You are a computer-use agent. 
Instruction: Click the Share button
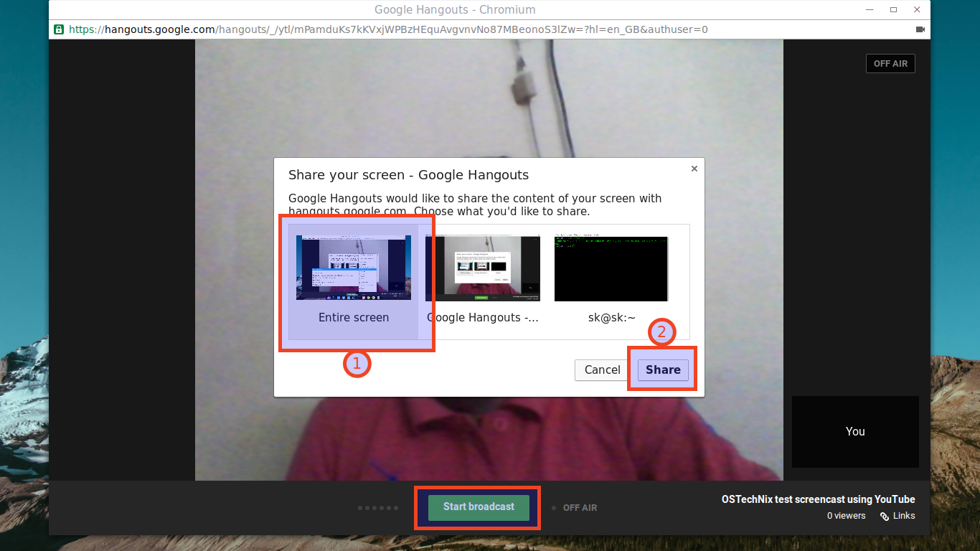click(x=663, y=369)
